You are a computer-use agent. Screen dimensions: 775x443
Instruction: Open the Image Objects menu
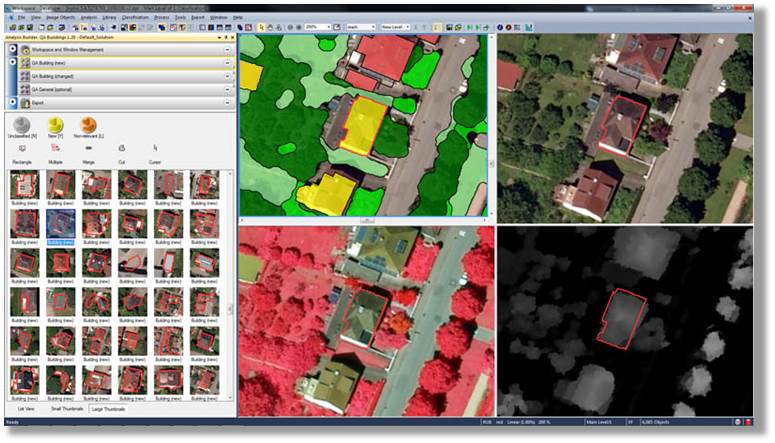tap(60, 18)
